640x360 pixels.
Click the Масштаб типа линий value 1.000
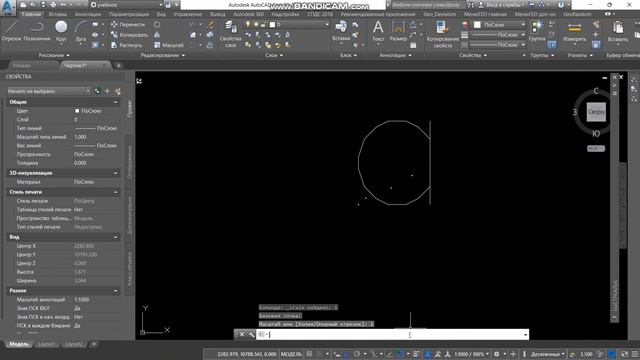[x=80, y=137]
